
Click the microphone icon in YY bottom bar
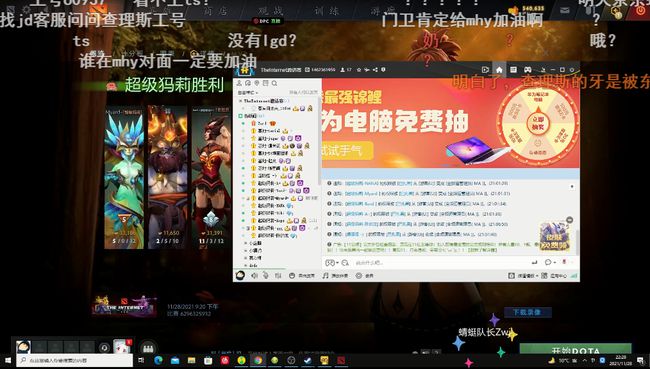(266, 275)
